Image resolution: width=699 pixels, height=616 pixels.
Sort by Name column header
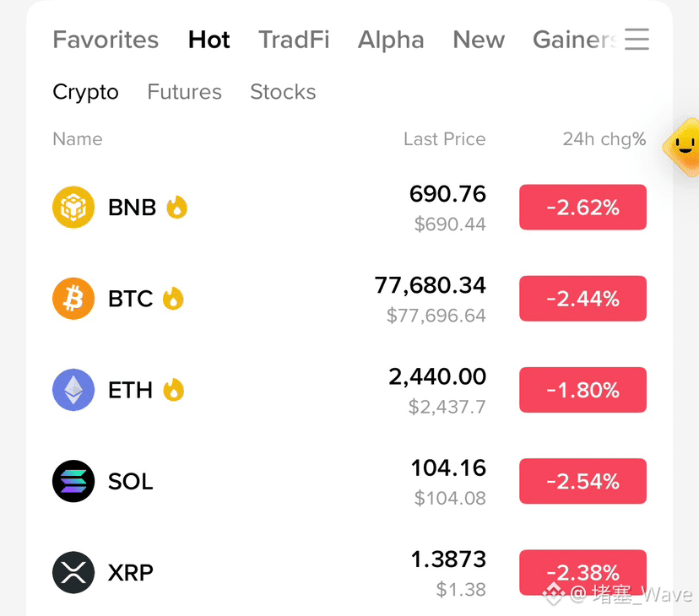78,139
